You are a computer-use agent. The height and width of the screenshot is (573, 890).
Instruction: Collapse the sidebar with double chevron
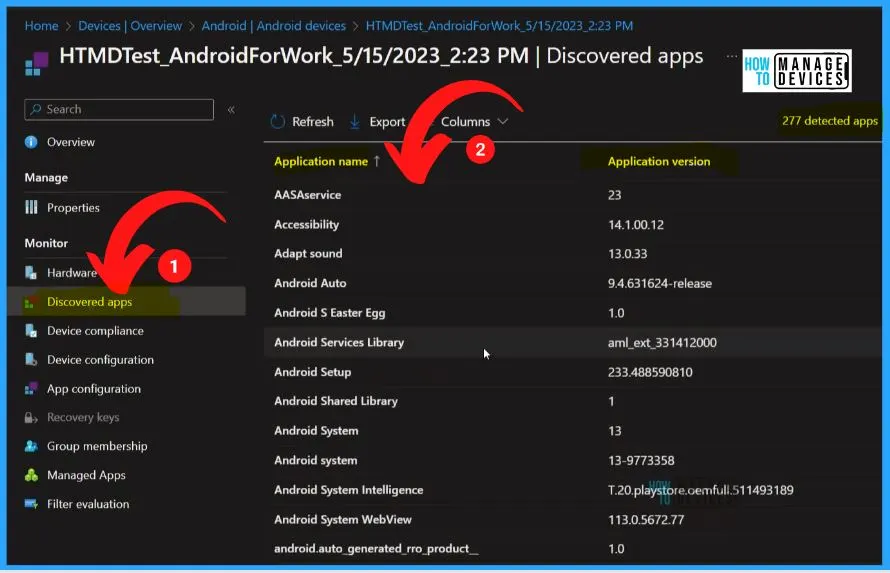click(x=231, y=109)
